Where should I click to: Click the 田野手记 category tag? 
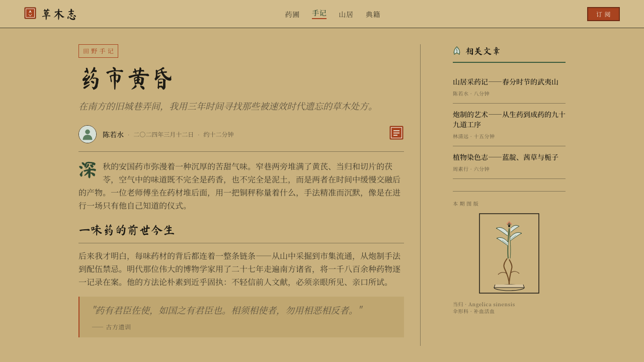tap(98, 51)
